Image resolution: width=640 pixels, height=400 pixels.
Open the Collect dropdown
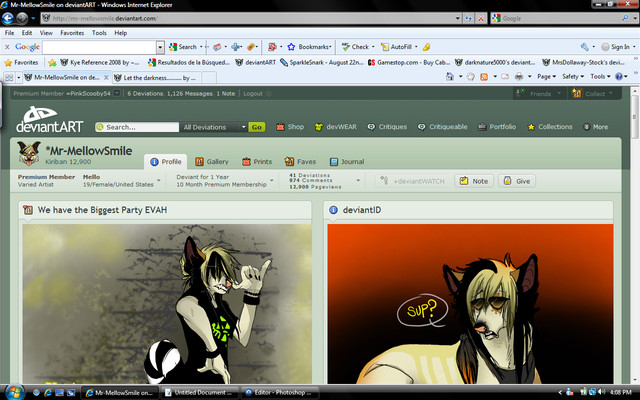tap(595, 93)
